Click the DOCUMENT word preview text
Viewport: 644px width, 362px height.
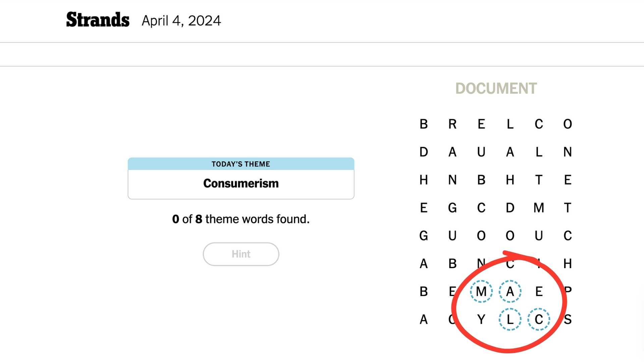(496, 88)
